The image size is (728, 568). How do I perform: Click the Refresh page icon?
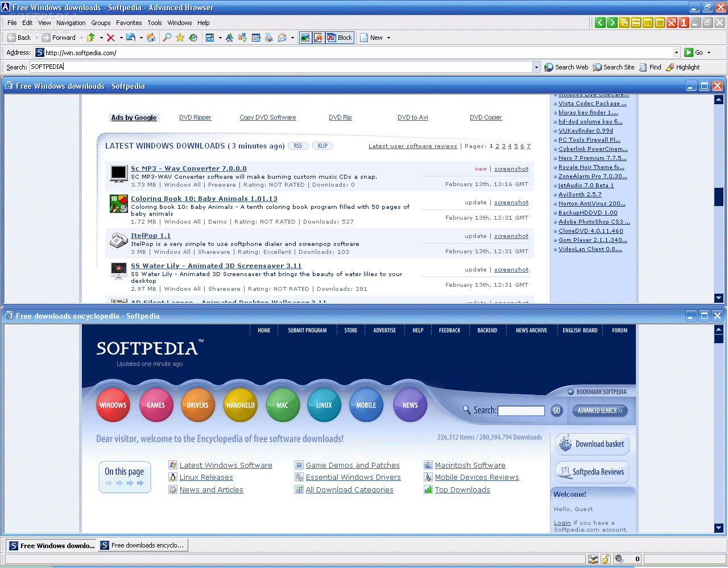click(x=131, y=38)
